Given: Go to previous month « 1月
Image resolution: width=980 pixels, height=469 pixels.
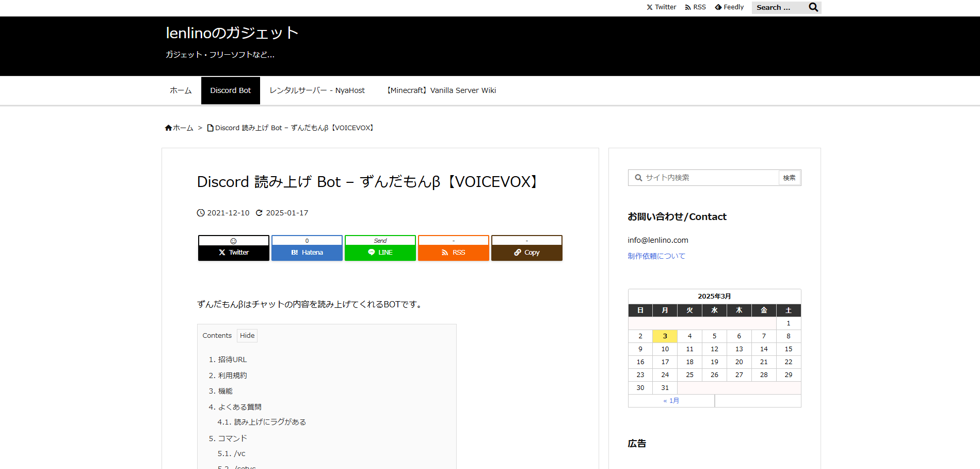Looking at the screenshot, I should point(671,401).
